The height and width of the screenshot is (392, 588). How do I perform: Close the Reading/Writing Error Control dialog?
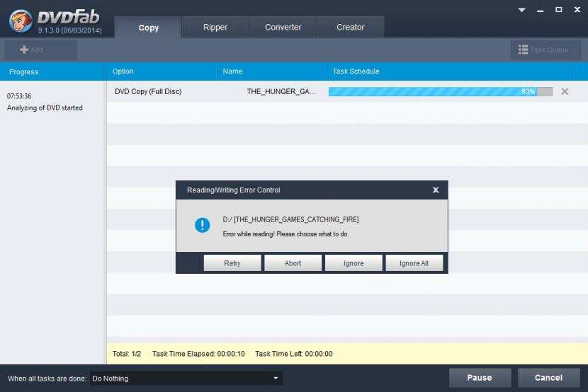[x=436, y=190]
